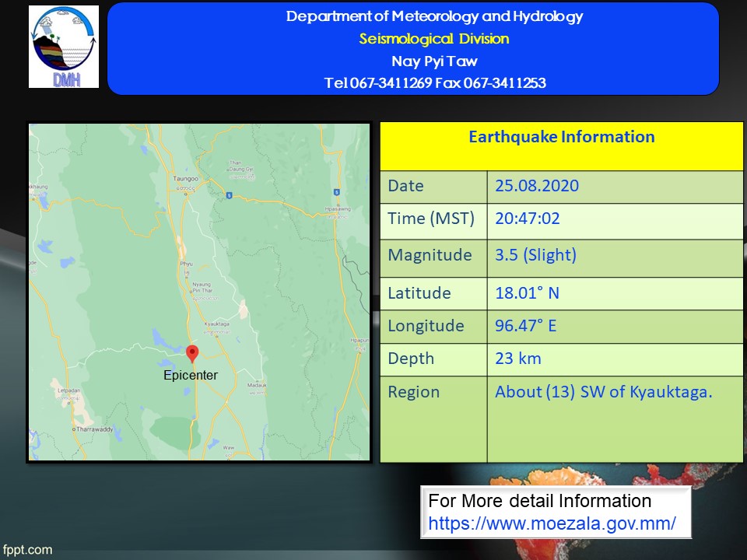Click the Taungoo city marker on map
This screenshot has width=747, height=560.
186,192
